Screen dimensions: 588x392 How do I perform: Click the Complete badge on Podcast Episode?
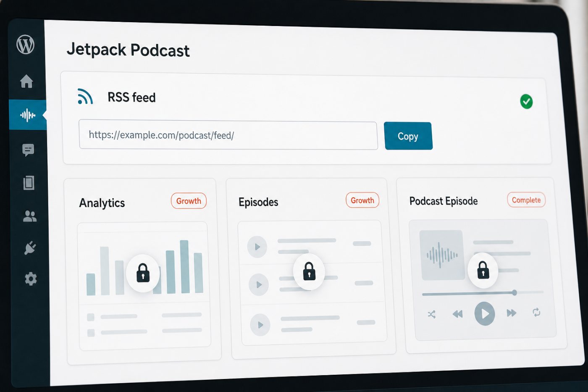pyautogui.click(x=526, y=200)
